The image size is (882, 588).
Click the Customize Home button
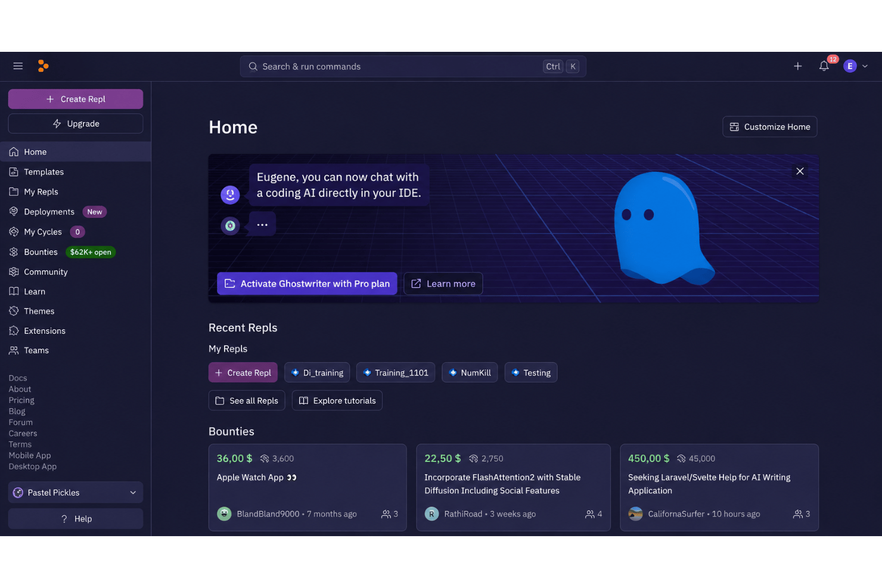[769, 127]
